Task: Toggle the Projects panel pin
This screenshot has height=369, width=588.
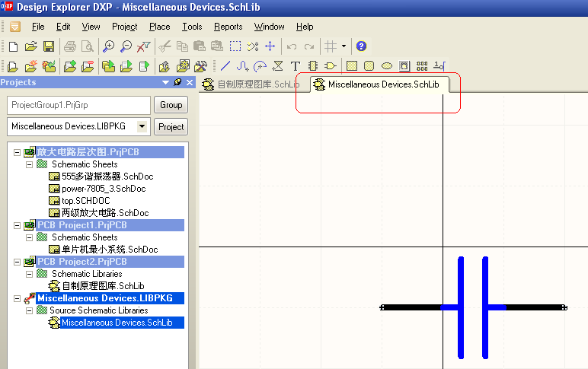Action: point(177,82)
